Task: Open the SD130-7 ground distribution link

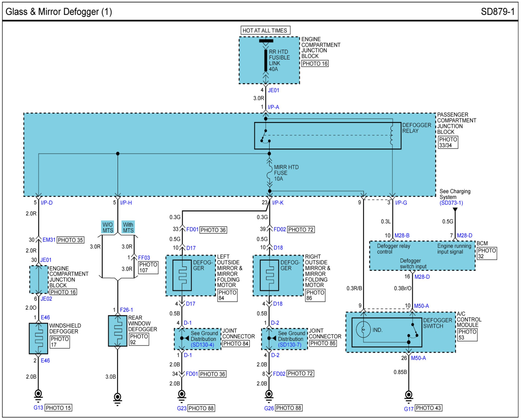Action: point(290,345)
